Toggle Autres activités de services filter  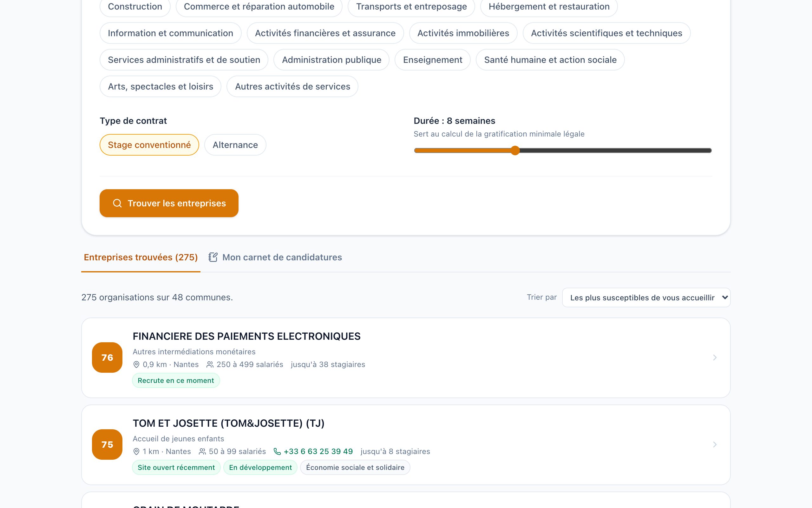pos(292,86)
